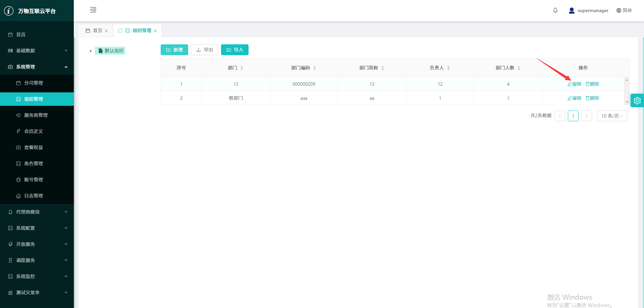Go to the next page arrow
The height and width of the screenshot is (308, 644).
tap(587, 116)
